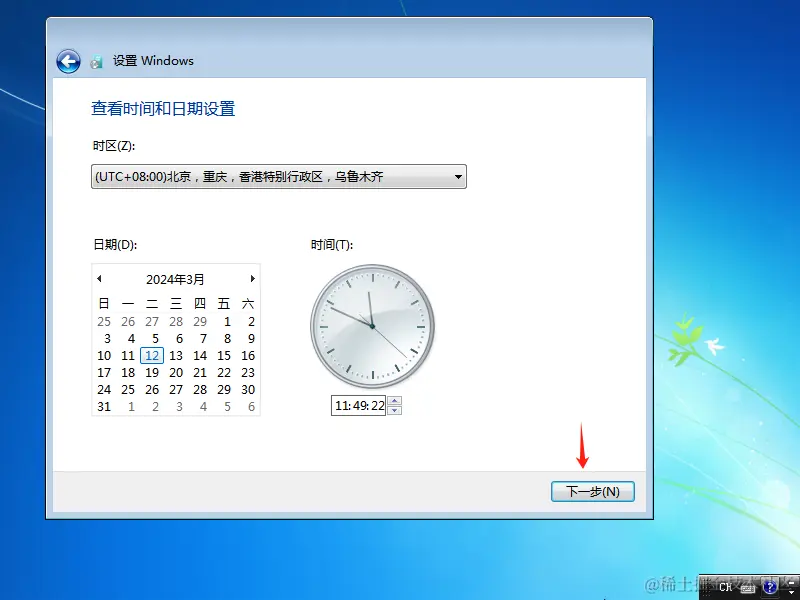
Task: Open the language bar help icon
Action: click(770, 587)
